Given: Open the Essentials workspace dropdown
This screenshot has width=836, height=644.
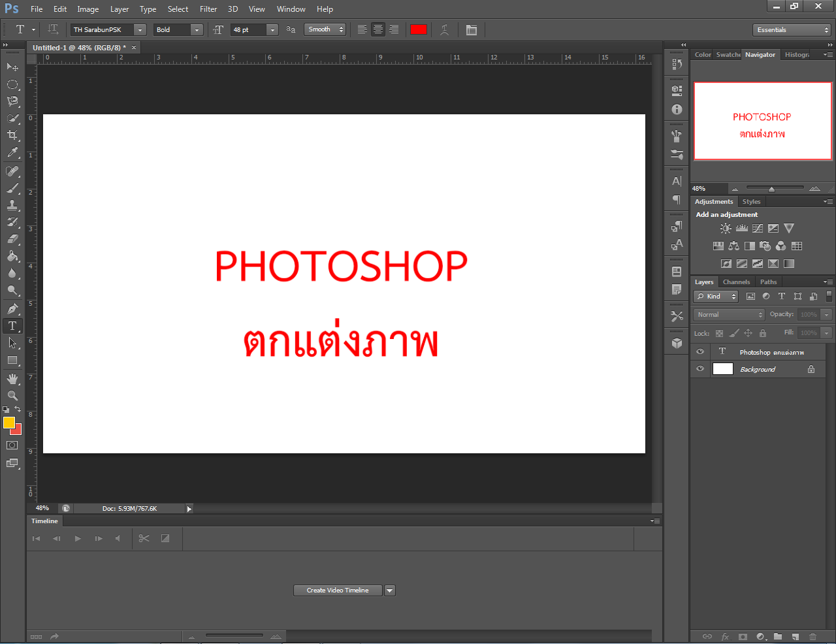Looking at the screenshot, I should (792, 30).
